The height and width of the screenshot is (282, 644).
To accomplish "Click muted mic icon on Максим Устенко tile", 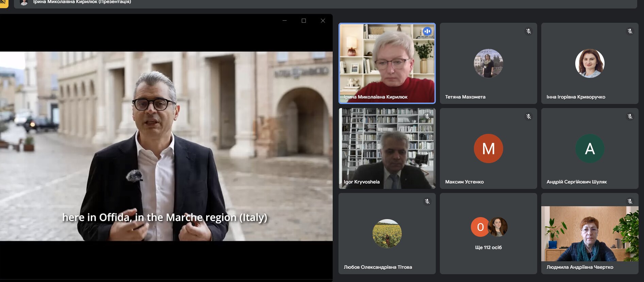I will (x=528, y=117).
